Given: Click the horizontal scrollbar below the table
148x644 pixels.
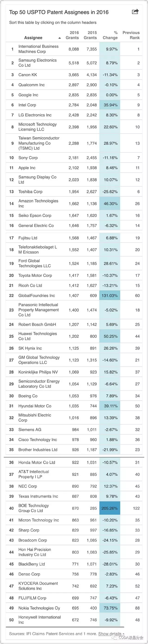Looking at the screenshot, I should coord(65,627).
